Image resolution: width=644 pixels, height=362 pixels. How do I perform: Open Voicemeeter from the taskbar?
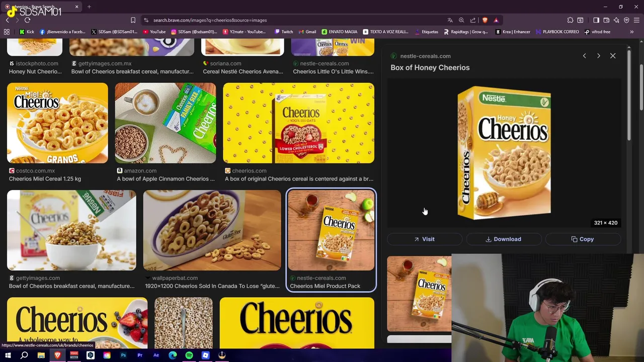(x=74, y=355)
